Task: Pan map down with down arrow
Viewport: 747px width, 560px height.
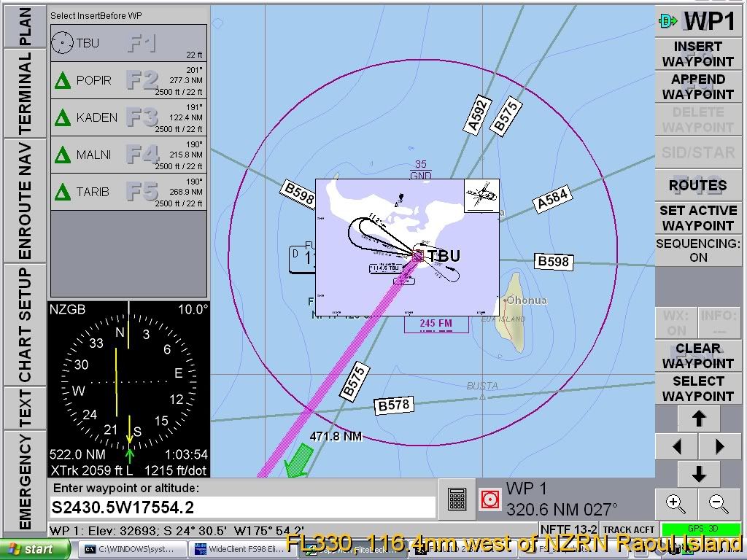Action: [698, 474]
